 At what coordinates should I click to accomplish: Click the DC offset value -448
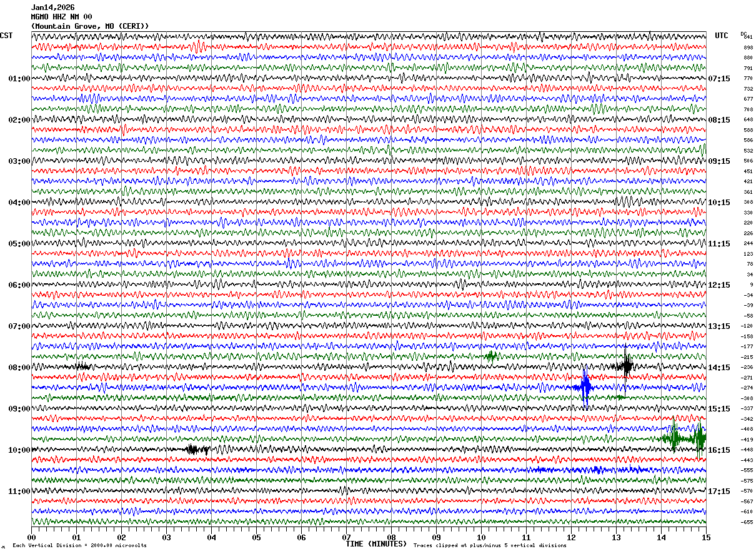[747, 450]
